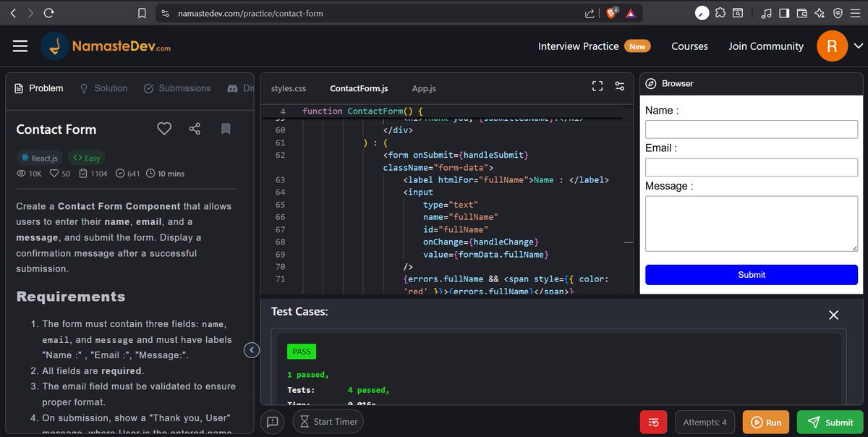Click the views count 10K

click(29, 174)
